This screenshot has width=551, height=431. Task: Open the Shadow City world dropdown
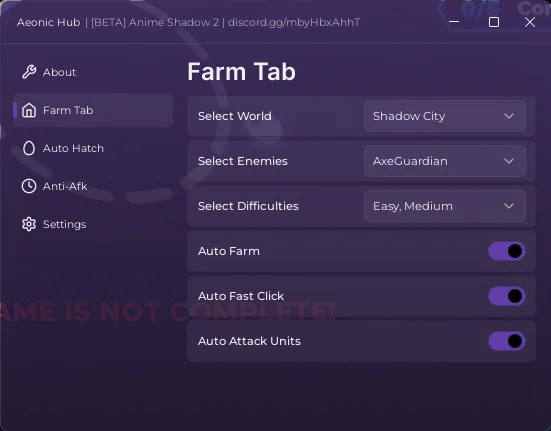tap(445, 116)
